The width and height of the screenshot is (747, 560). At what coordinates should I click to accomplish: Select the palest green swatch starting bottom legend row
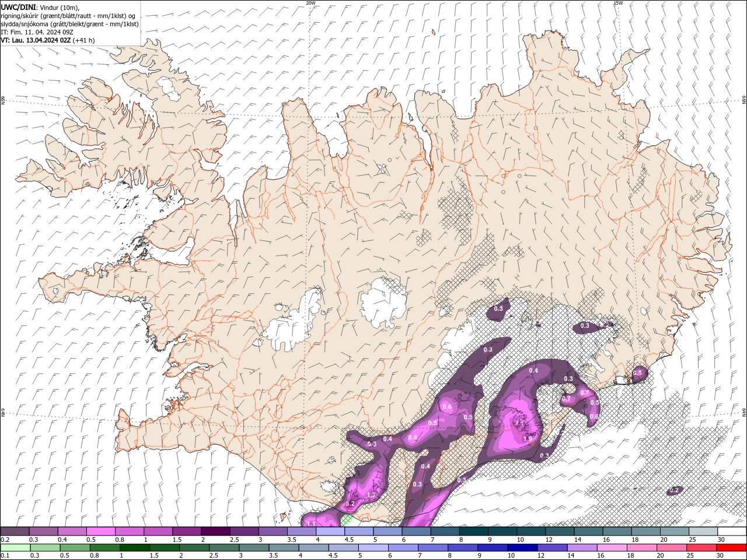click(x=15, y=548)
